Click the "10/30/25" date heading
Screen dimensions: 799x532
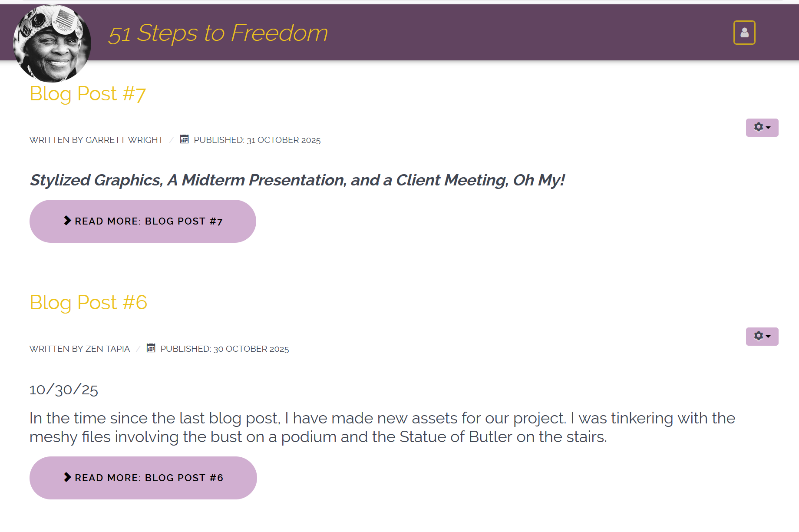point(64,390)
